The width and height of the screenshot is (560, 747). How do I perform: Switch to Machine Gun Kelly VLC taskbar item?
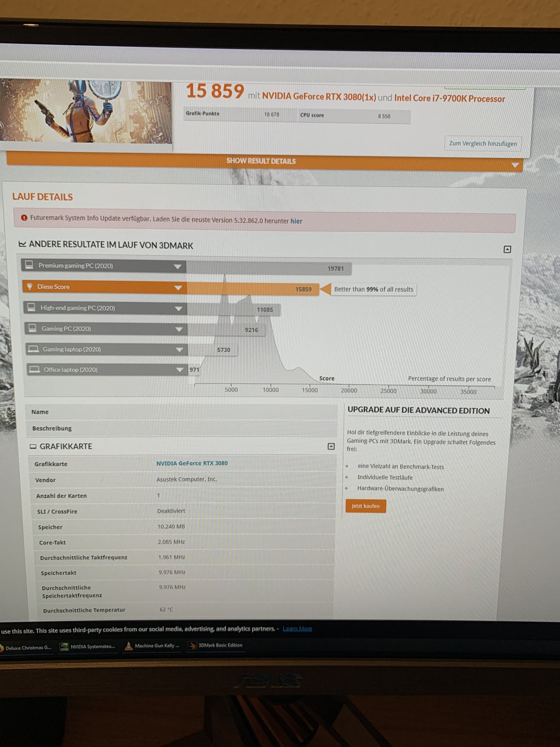tap(152, 645)
